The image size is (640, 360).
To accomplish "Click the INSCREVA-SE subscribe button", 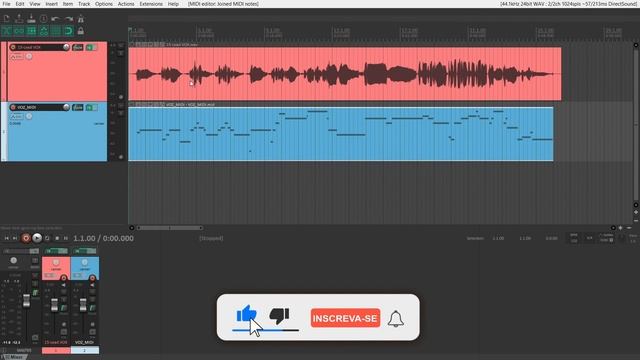I will point(345,318).
